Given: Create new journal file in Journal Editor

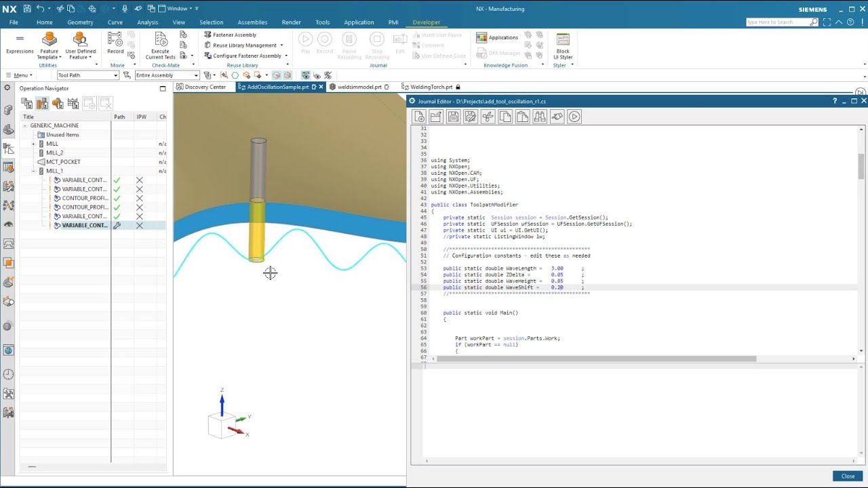Looking at the screenshot, I should point(419,117).
